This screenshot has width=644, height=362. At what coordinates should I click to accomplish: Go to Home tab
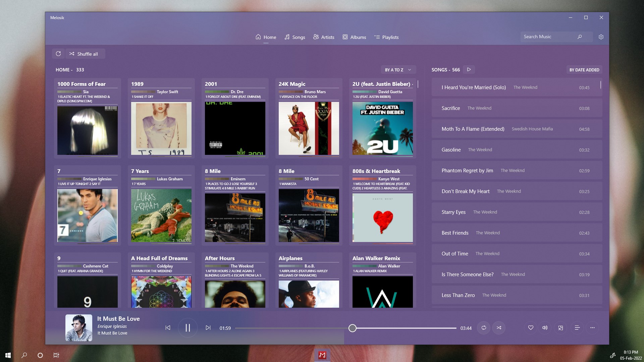[x=266, y=37]
